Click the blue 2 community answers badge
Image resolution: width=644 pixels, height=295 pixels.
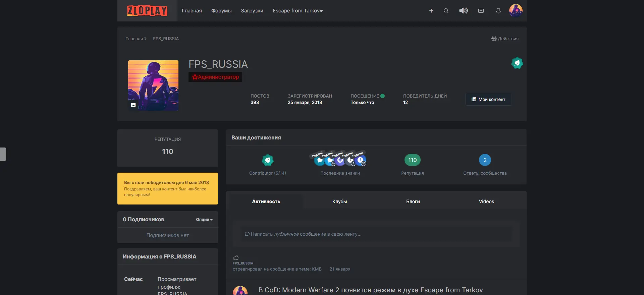click(x=485, y=160)
